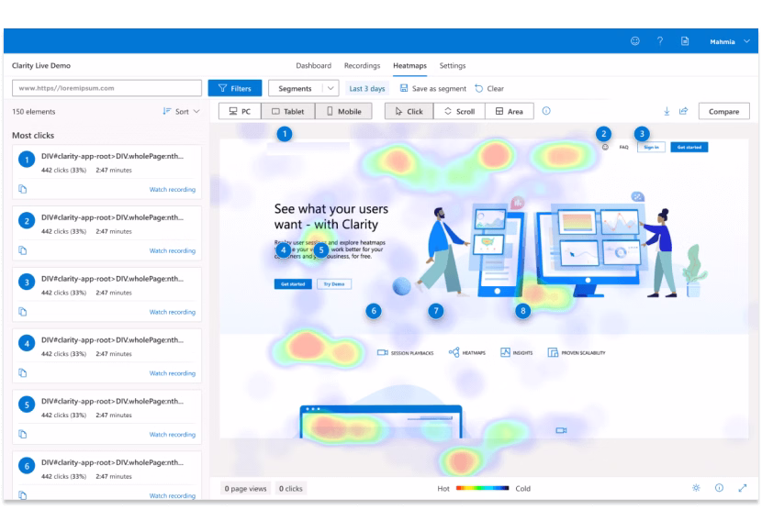Click Session Playbacks icon on preview
762x532 pixels.
pyautogui.click(x=383, y=352)
